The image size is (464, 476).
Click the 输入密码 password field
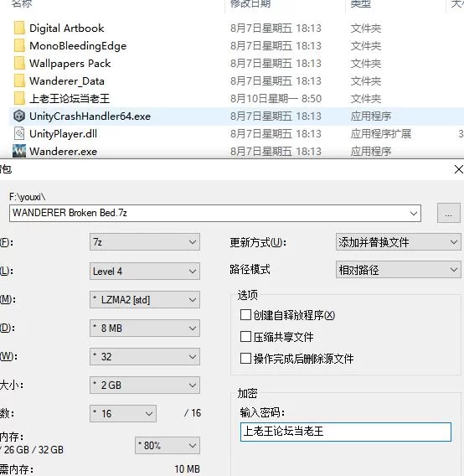click(x=346, y=432)
